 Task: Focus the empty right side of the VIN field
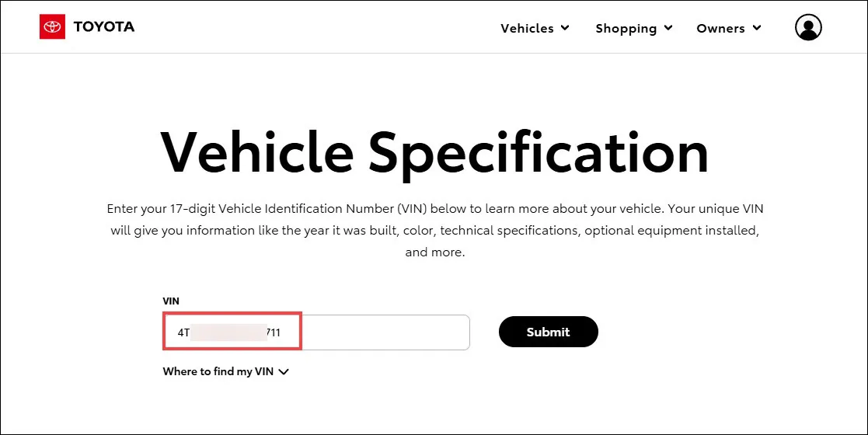pyautogui.click(x=385, y=332)
